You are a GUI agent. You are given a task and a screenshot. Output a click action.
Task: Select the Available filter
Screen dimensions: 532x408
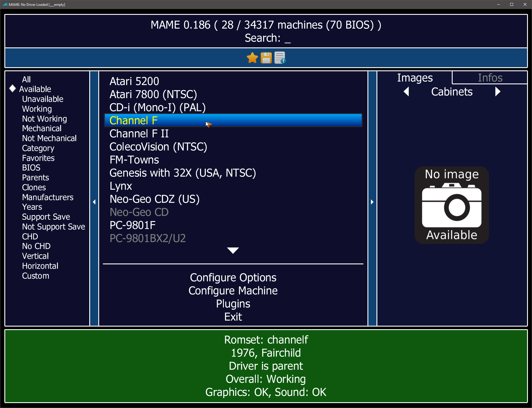click(35, 89)
